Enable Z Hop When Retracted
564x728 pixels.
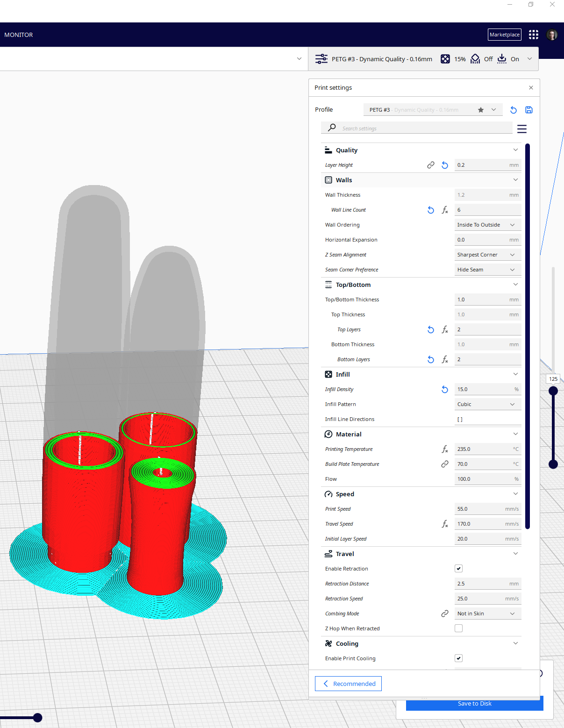coord(458,628)
